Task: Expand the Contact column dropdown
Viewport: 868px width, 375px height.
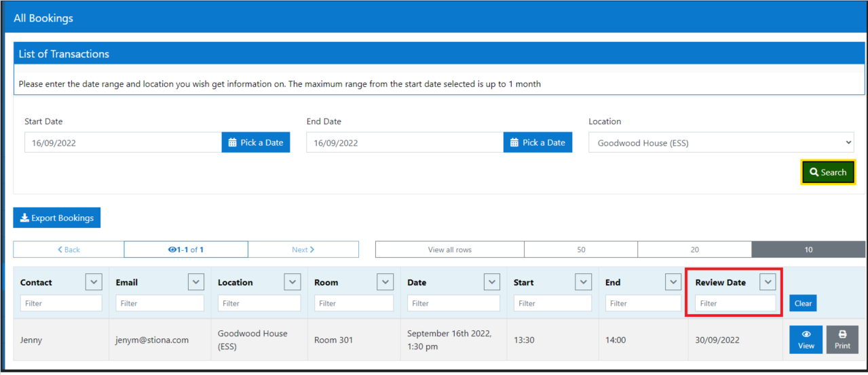Action: pyautogui.click(x=94, y=282)
